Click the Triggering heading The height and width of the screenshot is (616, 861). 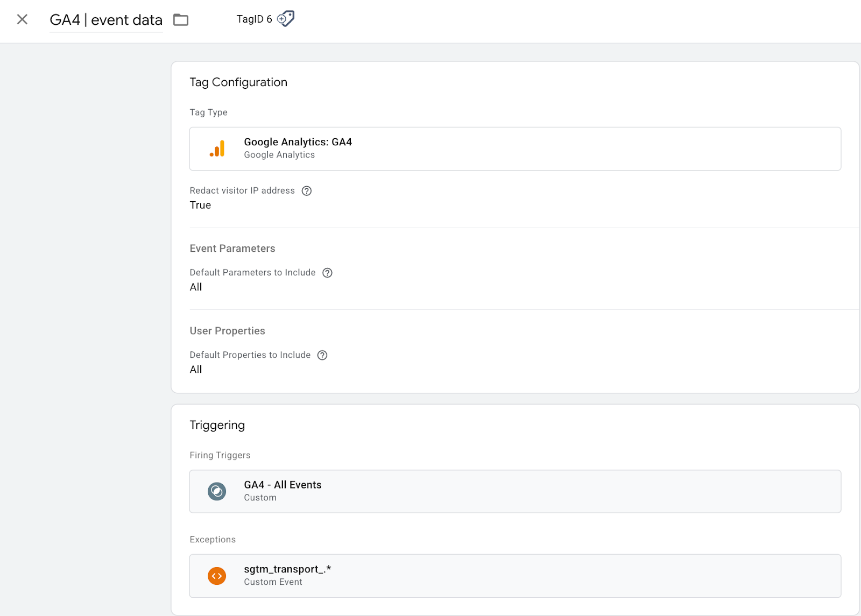(x=217, y=425)
